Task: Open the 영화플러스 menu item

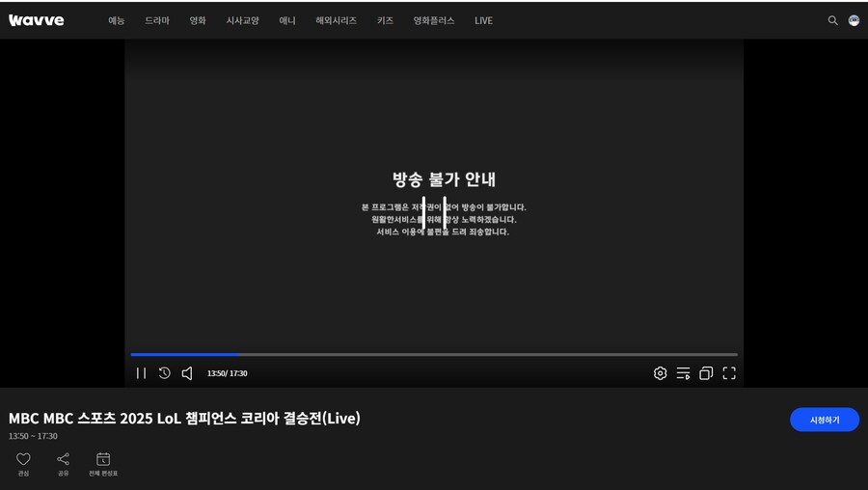Action: (x=434, y=20)
